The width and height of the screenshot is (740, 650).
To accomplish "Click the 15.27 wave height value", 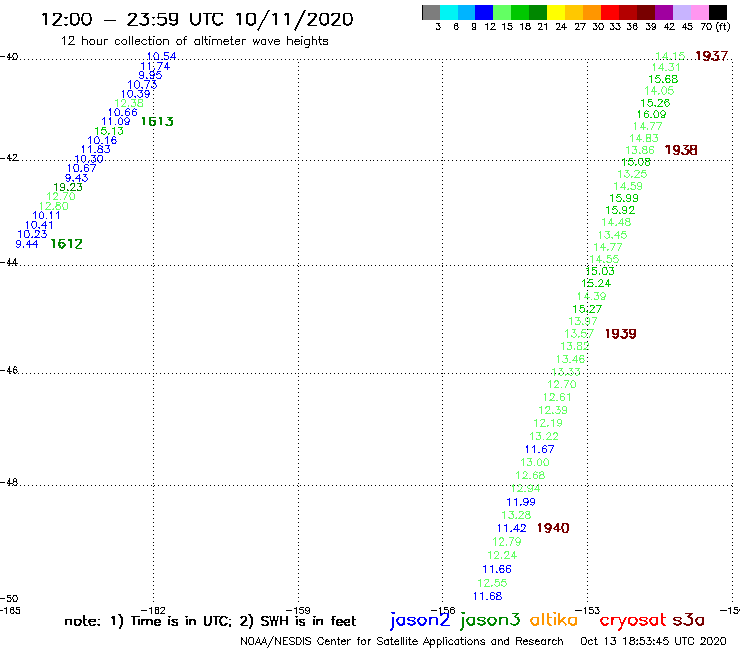I will coord(587,309).
